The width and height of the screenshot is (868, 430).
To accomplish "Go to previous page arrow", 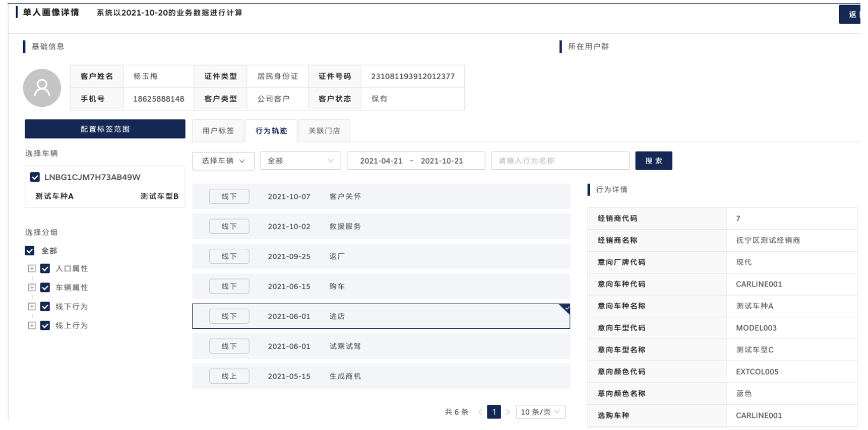I will coord(480,412).
